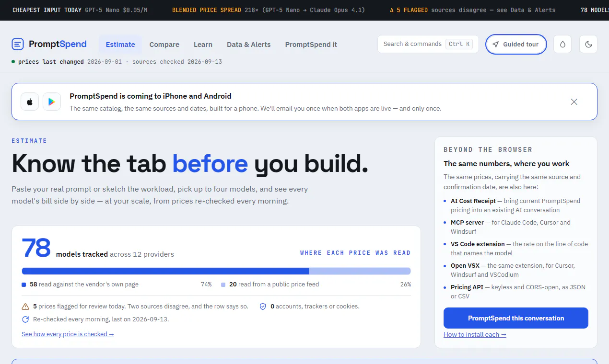
Task: Open 'See how every price is checked' link
Action: [68, 334]
